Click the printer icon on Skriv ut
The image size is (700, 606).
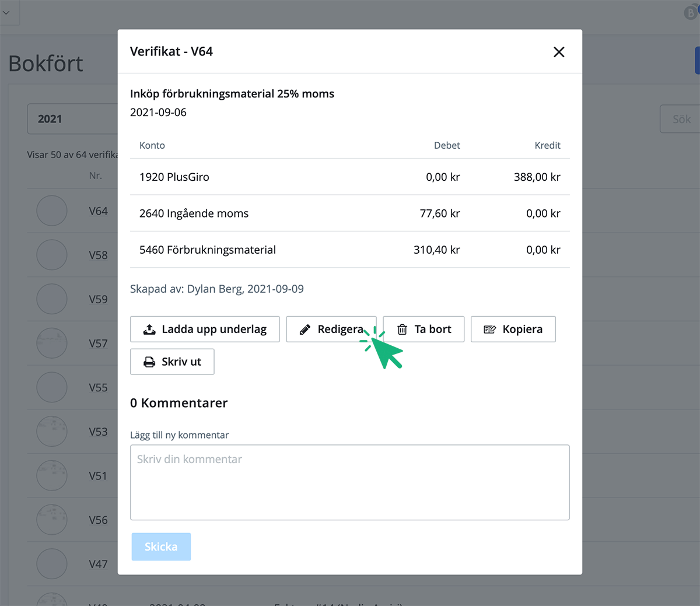(x=149, y=362)
